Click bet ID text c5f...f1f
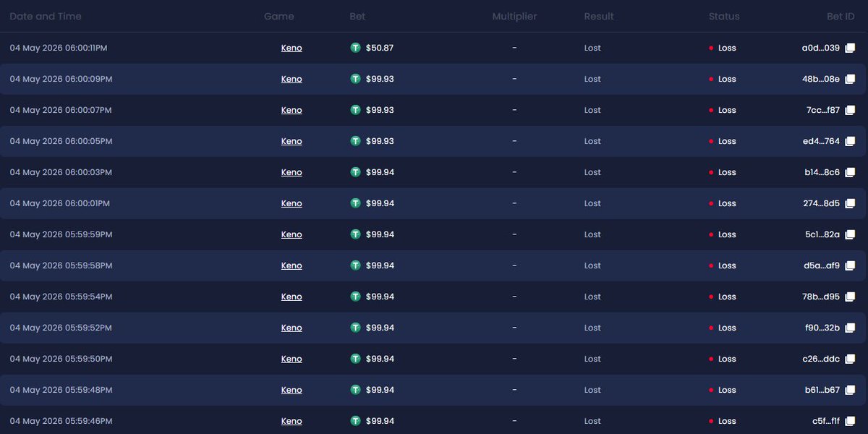 pos(826,421)
